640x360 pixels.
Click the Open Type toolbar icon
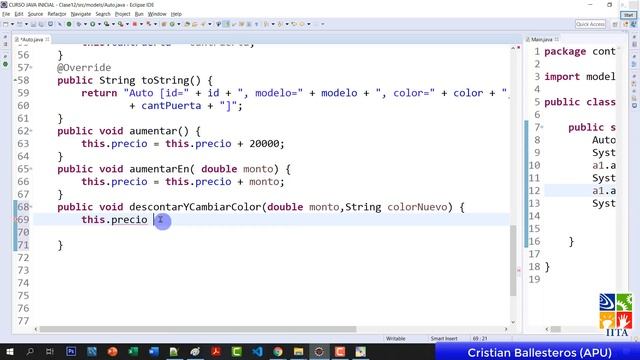coord(187,24)
